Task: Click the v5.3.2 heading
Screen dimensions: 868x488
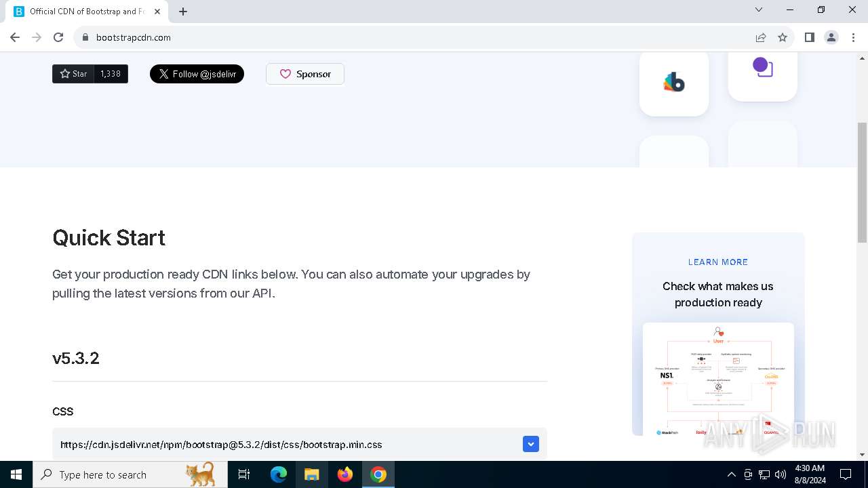Action: pos(76,358)
